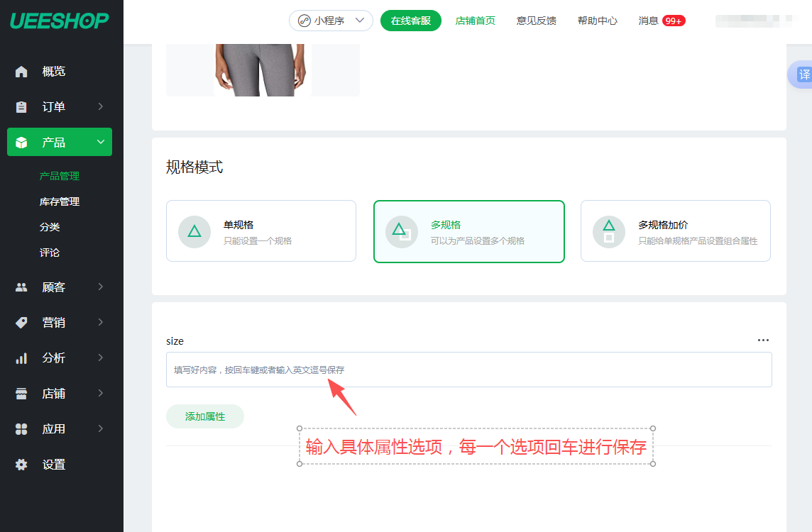Click the storefront icon beside 店铺

tap(21, 394)
